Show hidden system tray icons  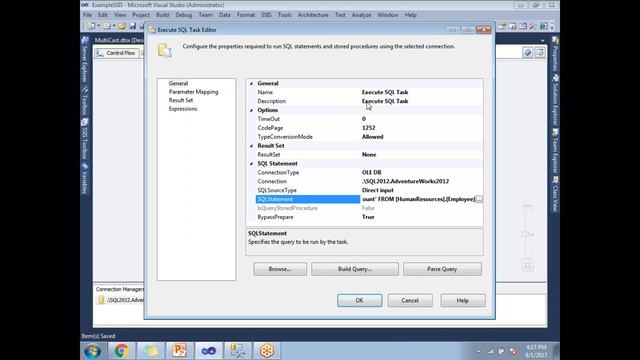(479, 351)
